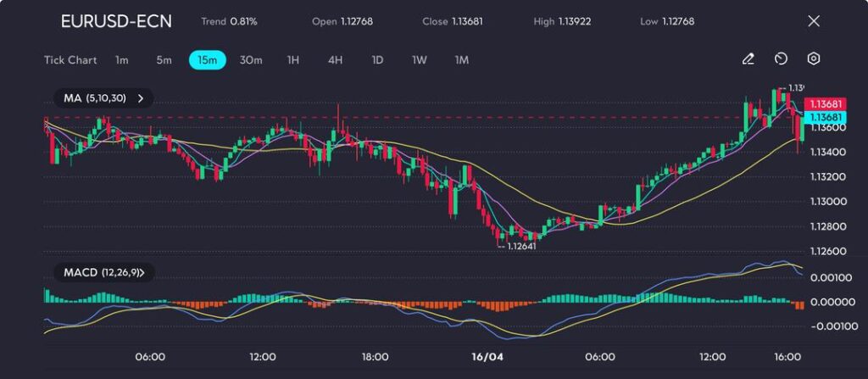
Task: Close the EURUSD-ECN chart panel
Action: point(813,21)
